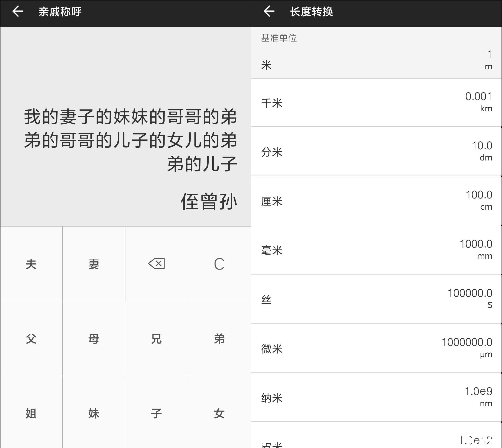This screenshot has height=448, width=502.
Task: Select the 1000.0 mm value
Action: (476, 249)
